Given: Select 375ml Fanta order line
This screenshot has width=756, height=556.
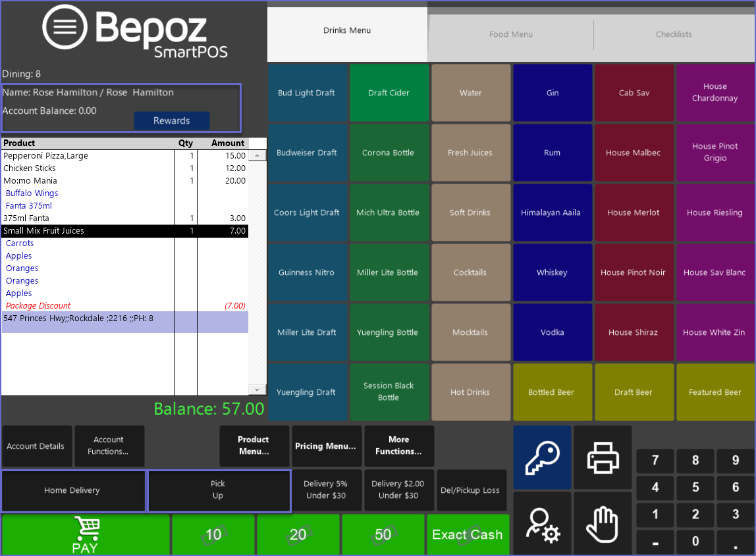Looking at the screenshot, I should point(125,218).
